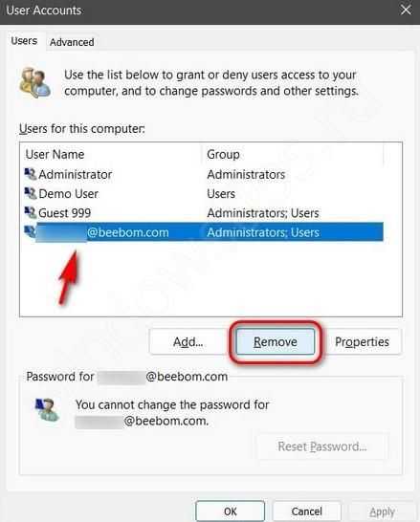The image size is (420, 522).
Task: Open Add user dialog
Action: [x=188, y=341]
